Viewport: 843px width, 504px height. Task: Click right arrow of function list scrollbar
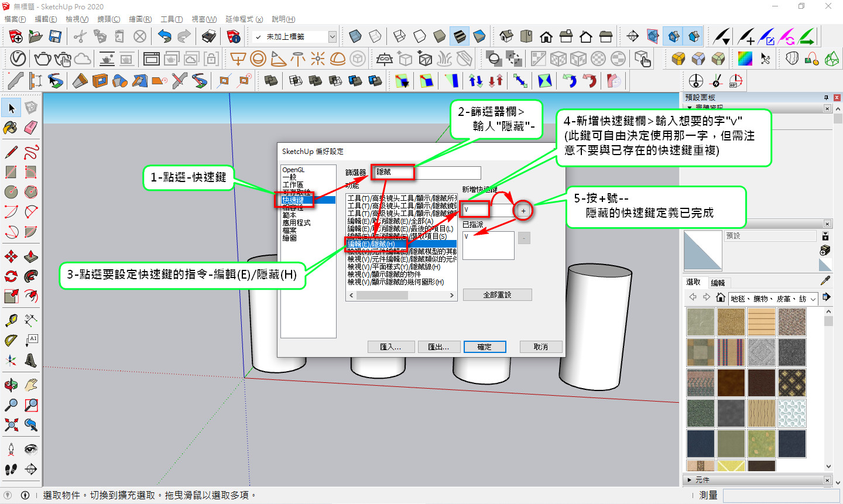click(x=452, y=296)
